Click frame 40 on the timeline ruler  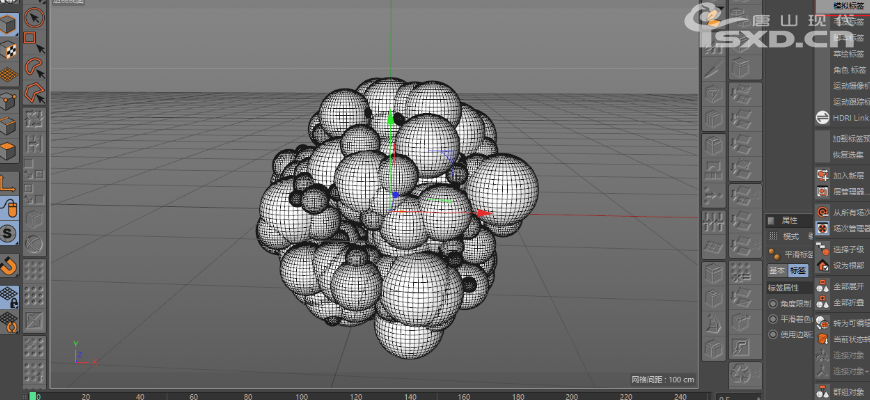pyautogui.click(x=138, y=395)
